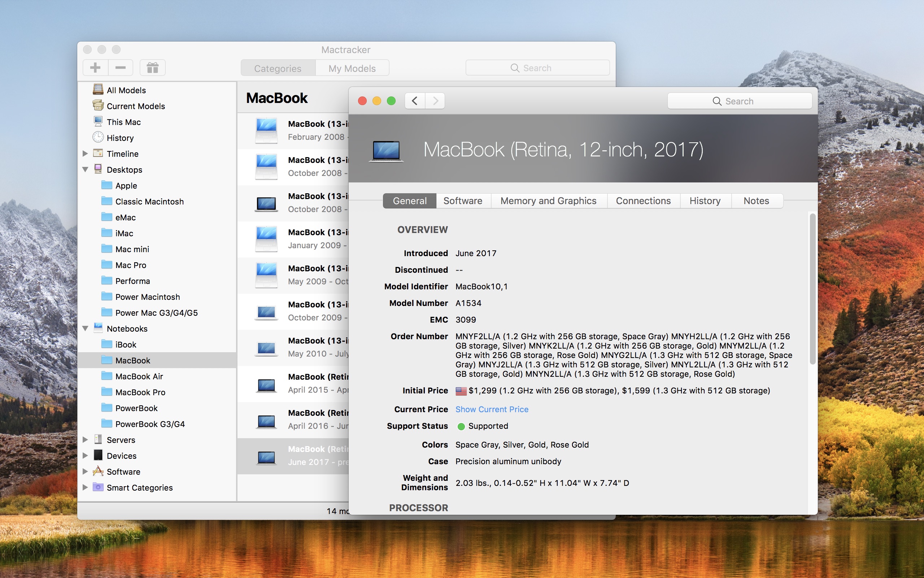Select the My Models segment
This screenshot has width=924, height=578.
(x=352, y=68)
